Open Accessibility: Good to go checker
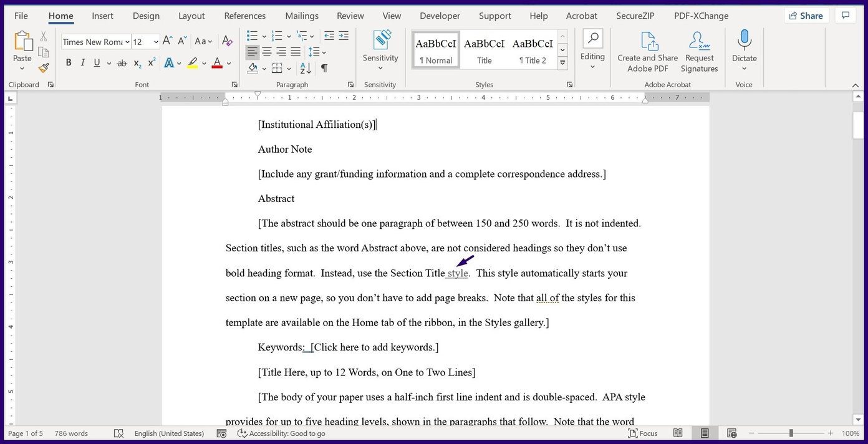Viewport: 868px width, 444px height. tap(281, 433)
